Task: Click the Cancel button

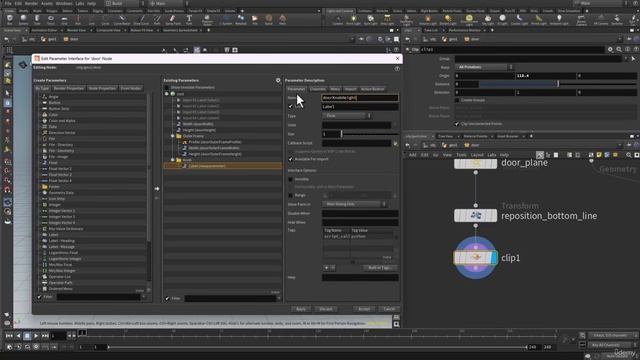Action: point(389,309)
